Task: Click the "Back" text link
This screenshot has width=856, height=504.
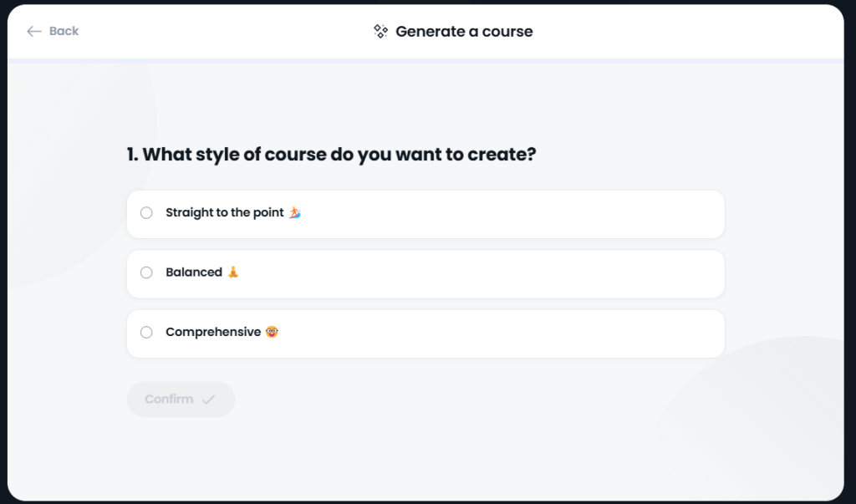Action: (x=64, y=31)
